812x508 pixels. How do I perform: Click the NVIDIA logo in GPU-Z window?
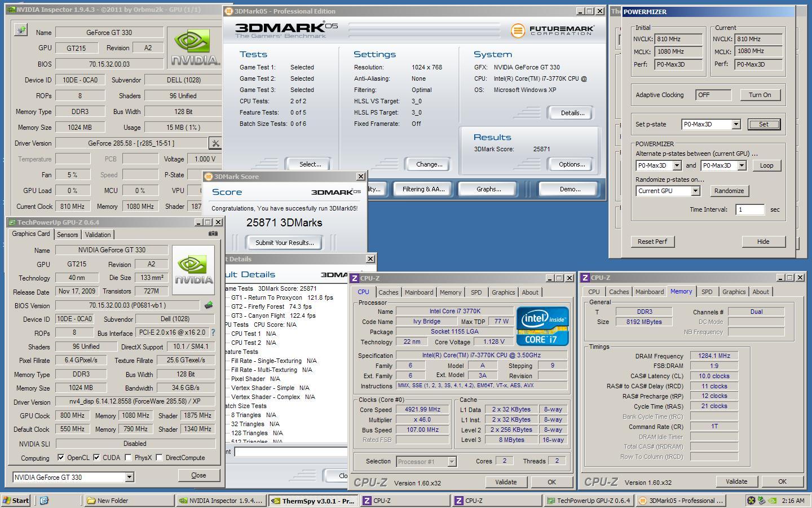[x=193, y=270]
